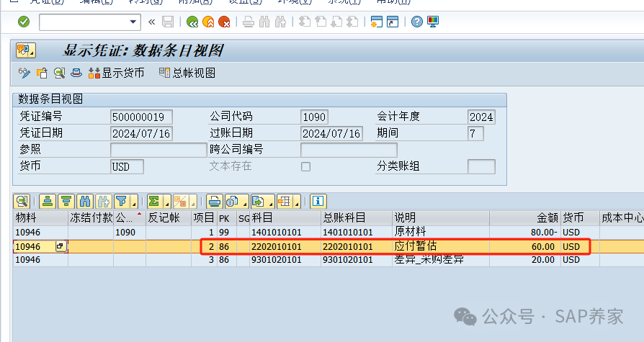Screen dimensions: 644x342
Task: Click the 公司代码 field 1090
Action: pos(314,117)
